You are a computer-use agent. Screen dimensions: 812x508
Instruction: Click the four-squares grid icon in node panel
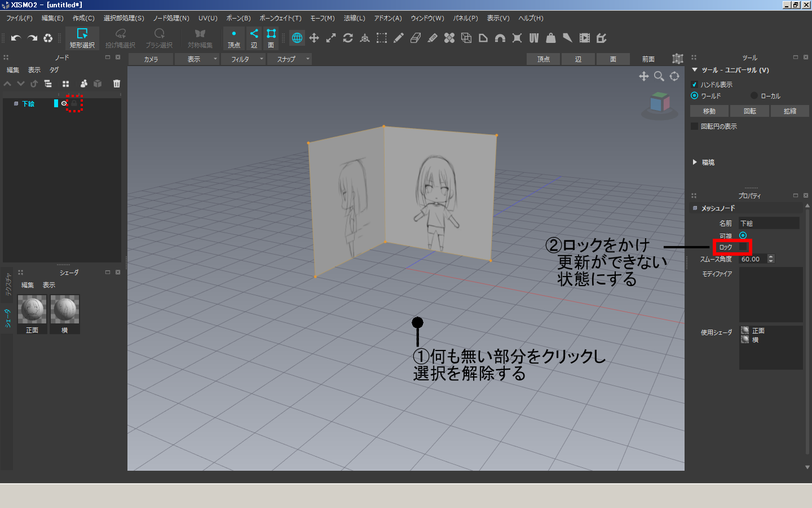click(x=66, y=84)
